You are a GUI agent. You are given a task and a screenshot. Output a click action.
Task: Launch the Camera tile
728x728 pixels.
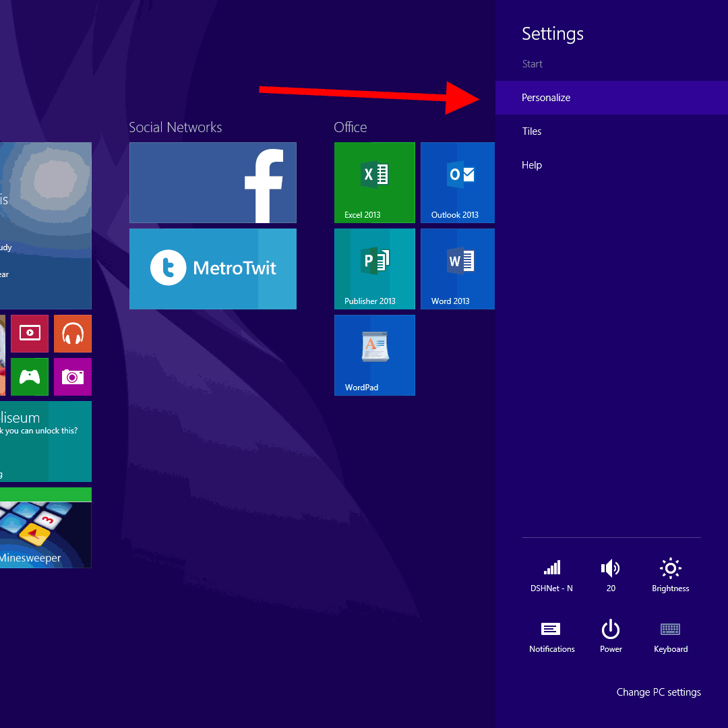(x=72, y=376)
